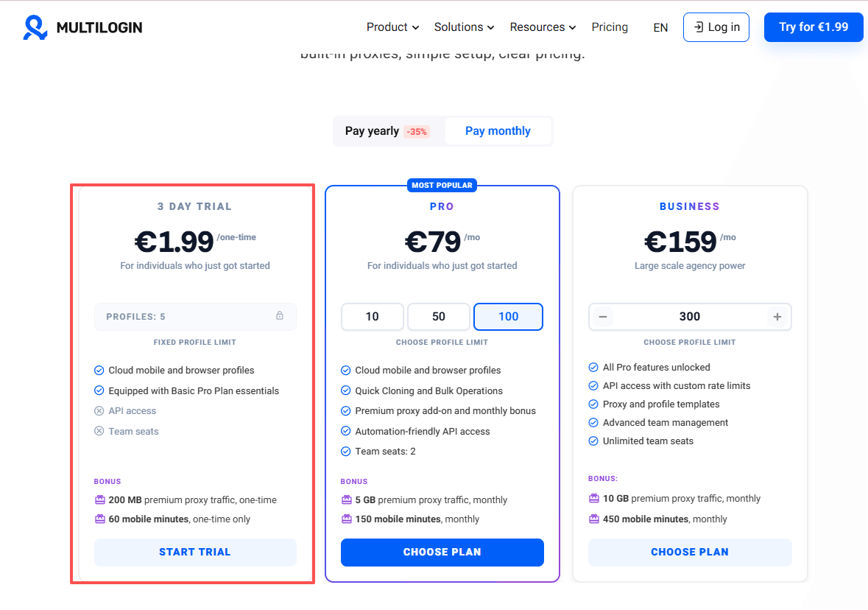Open the EN language selector
This screenshot has width=868, height=610.
[660, 28]
